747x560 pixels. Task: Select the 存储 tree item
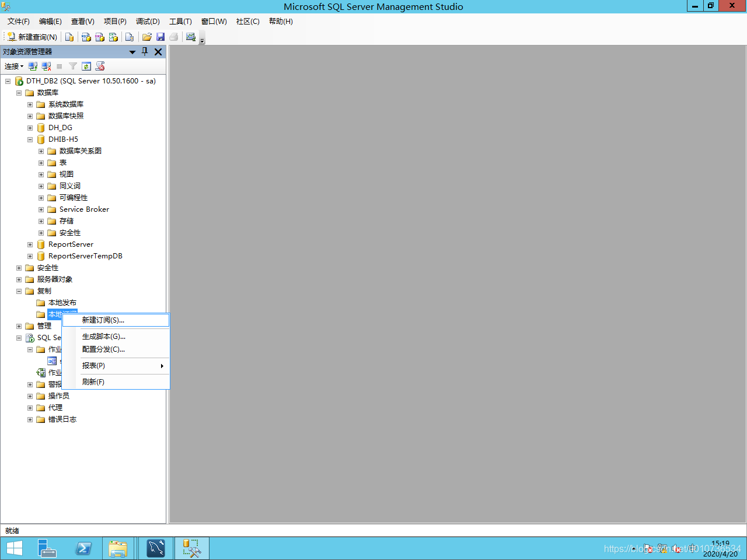click(x=67, y=221)
